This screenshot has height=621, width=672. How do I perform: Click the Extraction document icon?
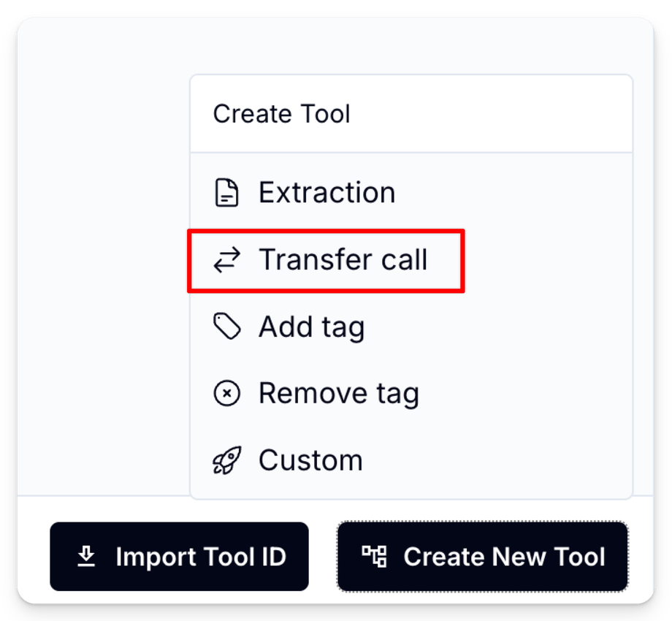pos(226,194)
